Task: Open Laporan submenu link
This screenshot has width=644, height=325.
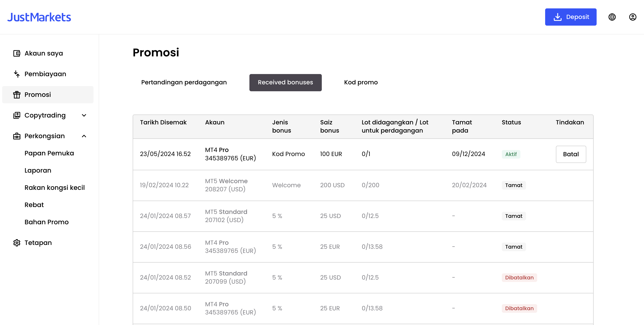Action: click(x=38, y=170)
